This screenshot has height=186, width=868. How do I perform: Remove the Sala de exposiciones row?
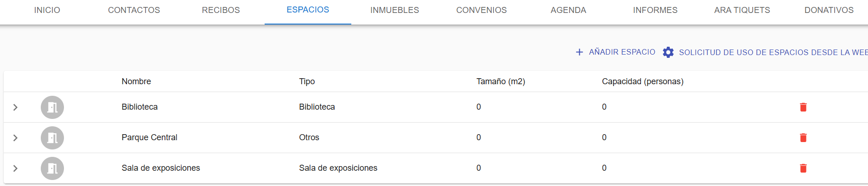point(803,168)
